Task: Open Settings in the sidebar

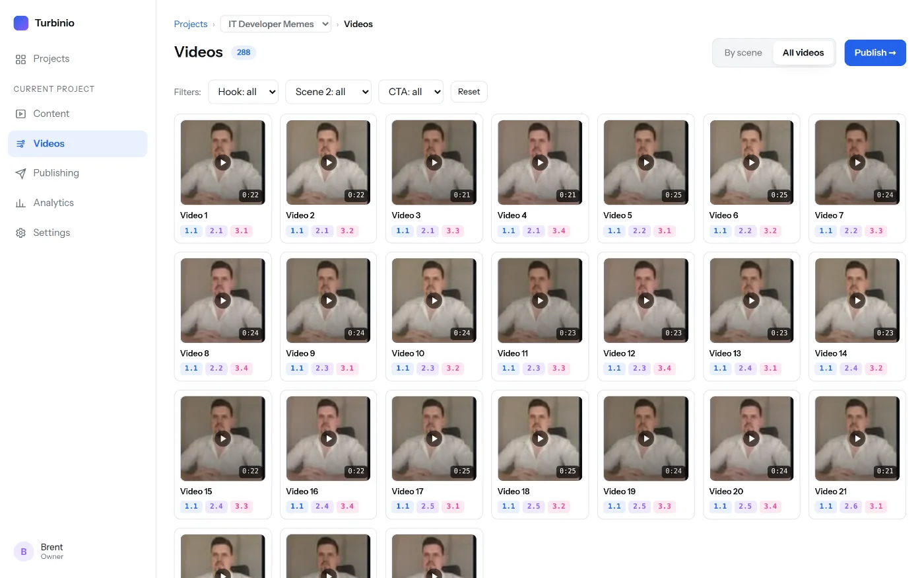Action: 77,233
